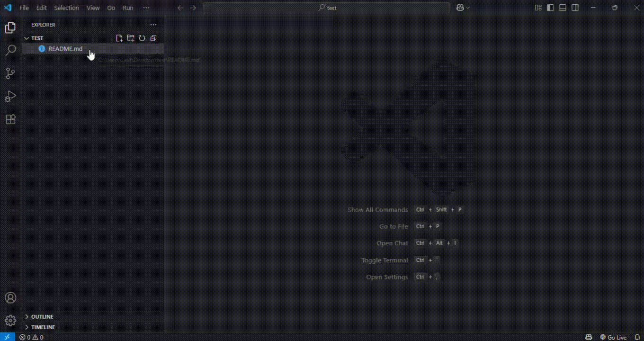644x341 pixels.
Task: Open notifications bell in status bar
Action: (x=637, y=337)
